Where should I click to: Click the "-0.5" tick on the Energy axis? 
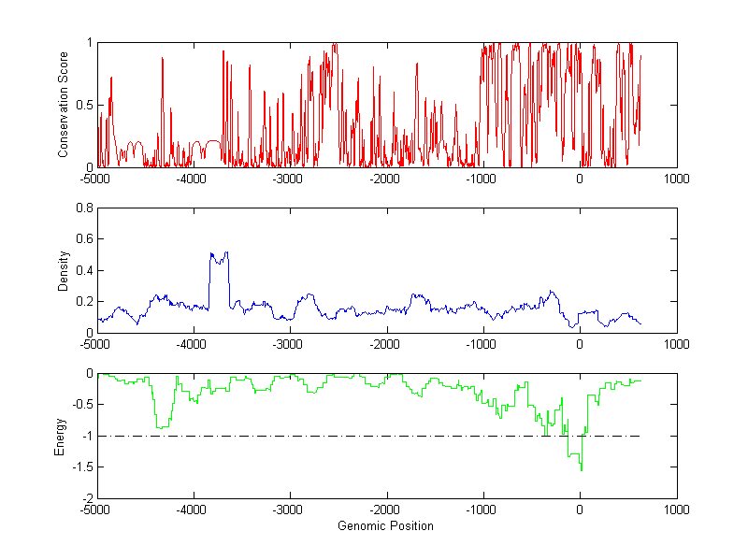pyautogui.click(x=79, y=405)
